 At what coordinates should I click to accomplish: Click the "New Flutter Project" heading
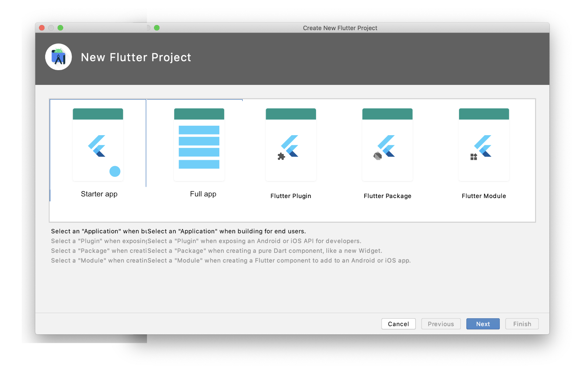click(x=136, y=57)
